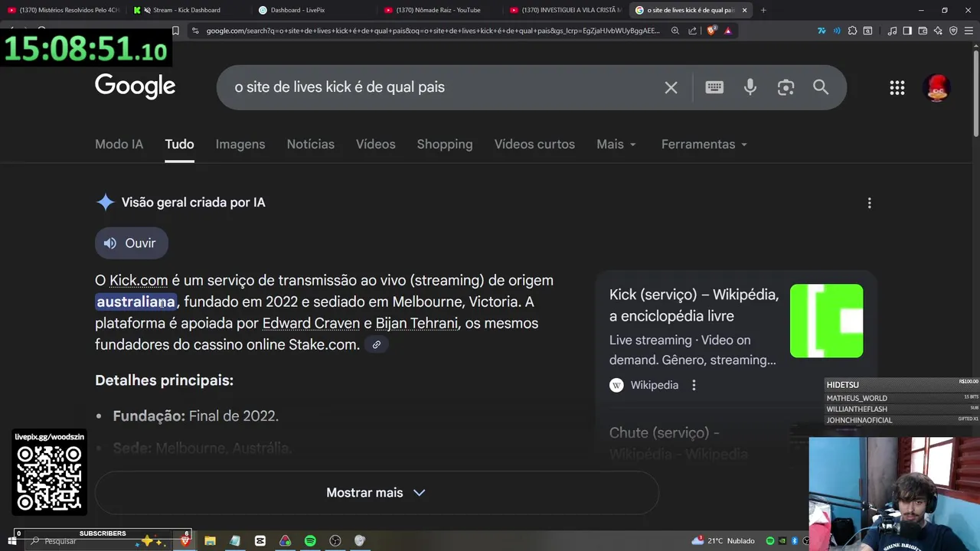Click the page vertical scrollbar

click(x=975, y=92)
